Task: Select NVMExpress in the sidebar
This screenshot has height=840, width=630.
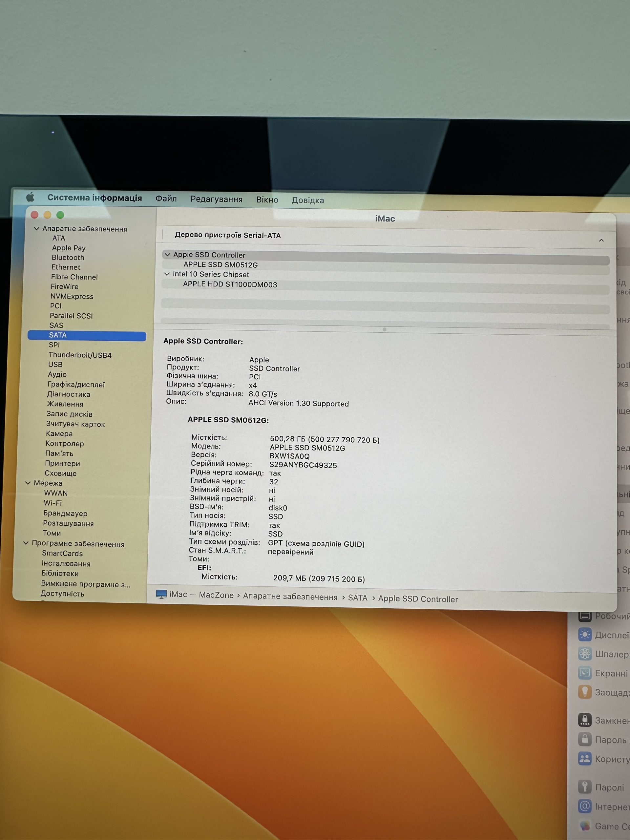Action: click(72, 296)
